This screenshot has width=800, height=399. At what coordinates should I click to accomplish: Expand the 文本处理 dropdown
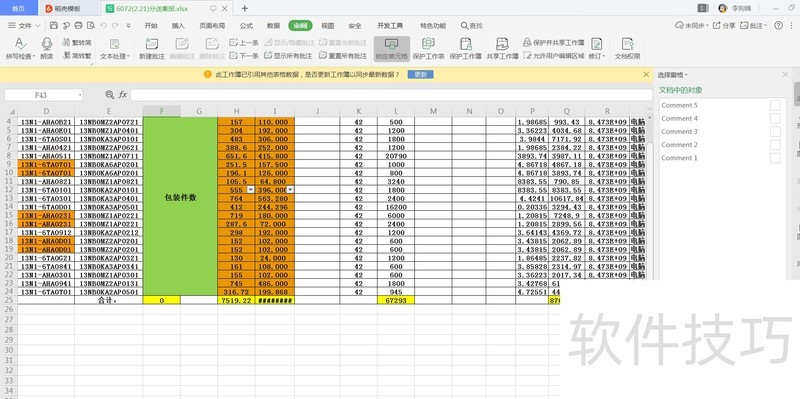tap(115, 56)
